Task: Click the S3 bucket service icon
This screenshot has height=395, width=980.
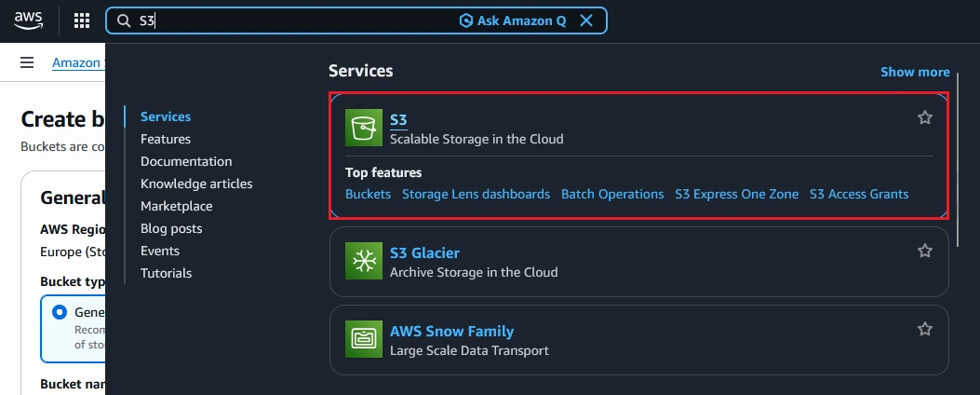Action: pyautogui.click(x=364, y=128)
